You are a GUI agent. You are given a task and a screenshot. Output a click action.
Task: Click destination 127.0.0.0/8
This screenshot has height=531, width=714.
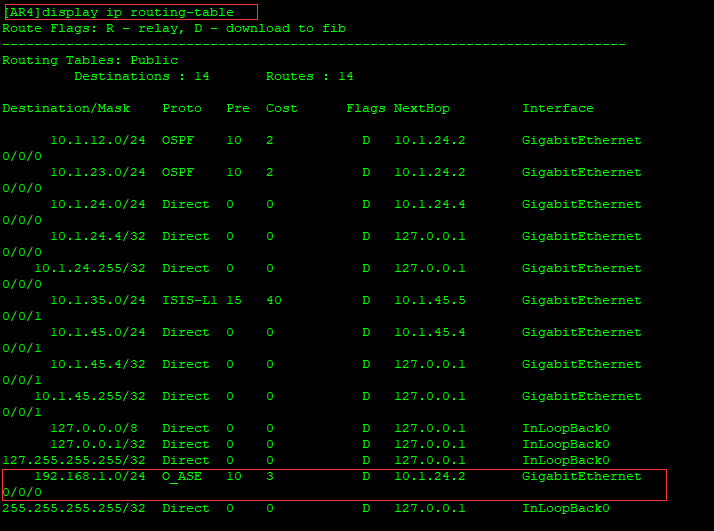tap(93, 428)
